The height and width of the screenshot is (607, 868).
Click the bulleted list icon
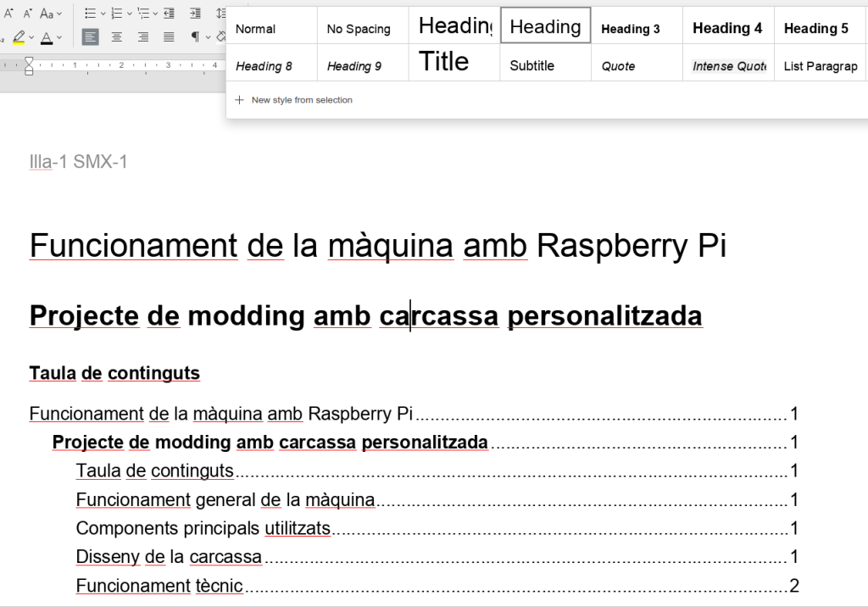tap(90, 14)
